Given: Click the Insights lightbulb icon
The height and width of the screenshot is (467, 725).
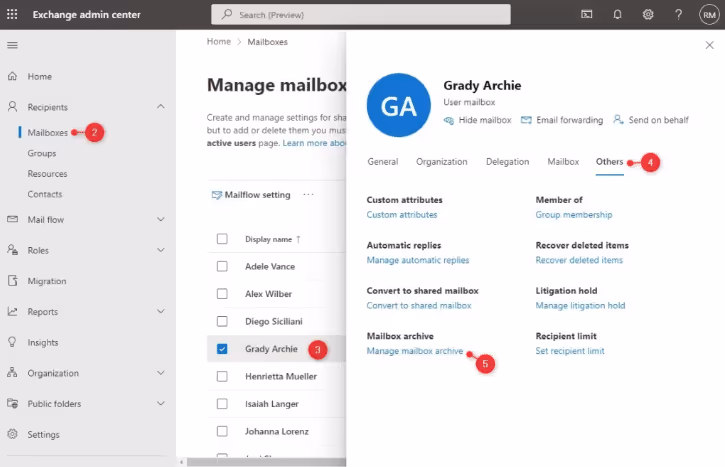Looking at the screenshot, I should (12, 342).
